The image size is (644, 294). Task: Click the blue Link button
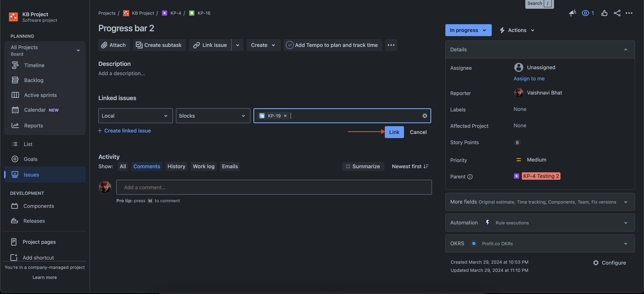click(x=394, y=132)
